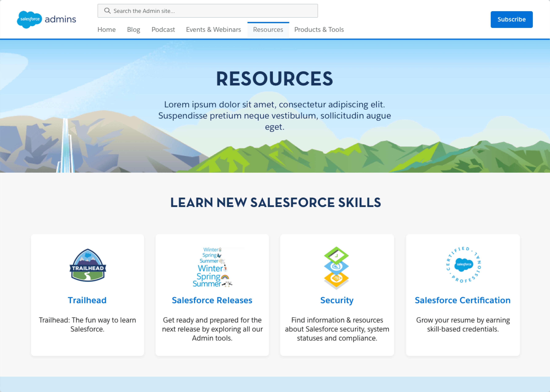Click the 'admins' wordmark text
The width and height of the screenshot is (550, 392).
point(60,19)
